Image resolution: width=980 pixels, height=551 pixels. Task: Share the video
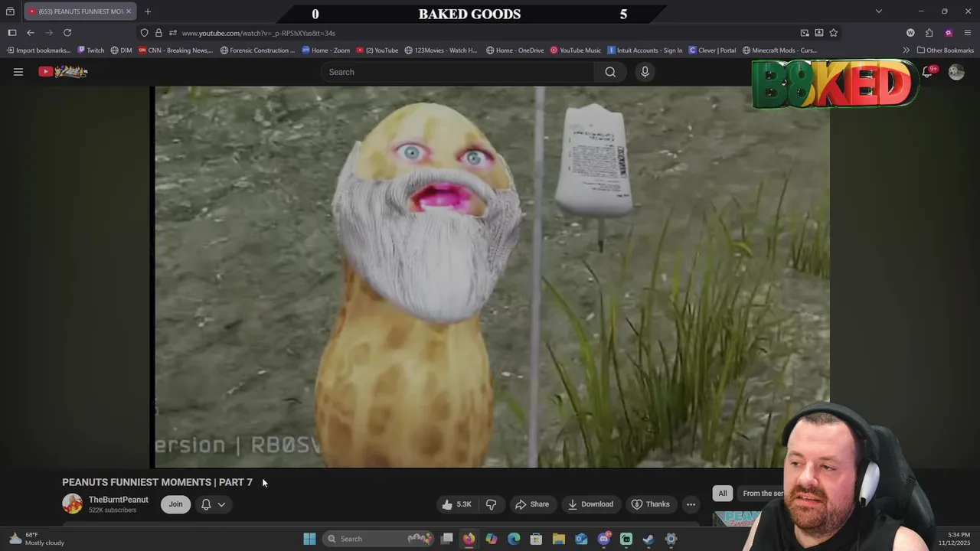tap(531, 504)
